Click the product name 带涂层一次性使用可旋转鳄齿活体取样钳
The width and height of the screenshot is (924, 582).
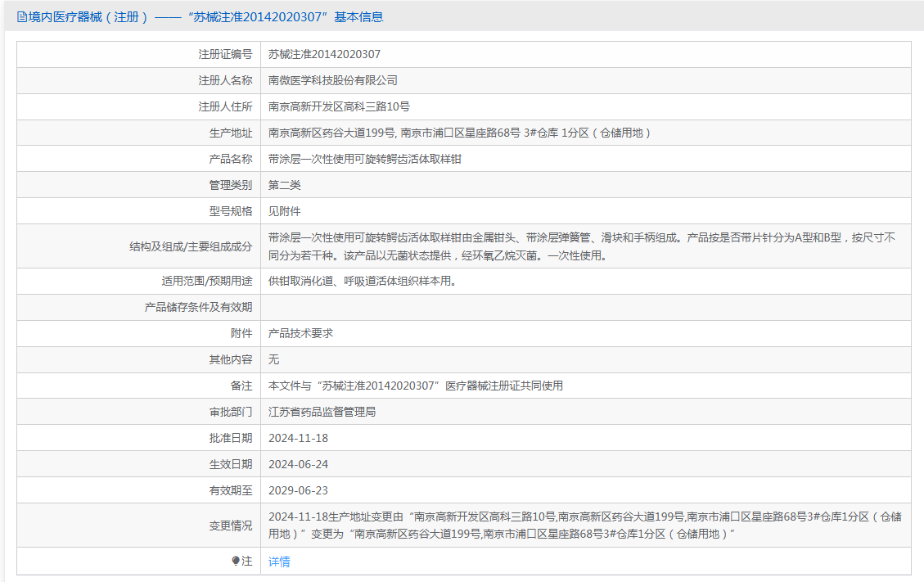click(365, 159)
